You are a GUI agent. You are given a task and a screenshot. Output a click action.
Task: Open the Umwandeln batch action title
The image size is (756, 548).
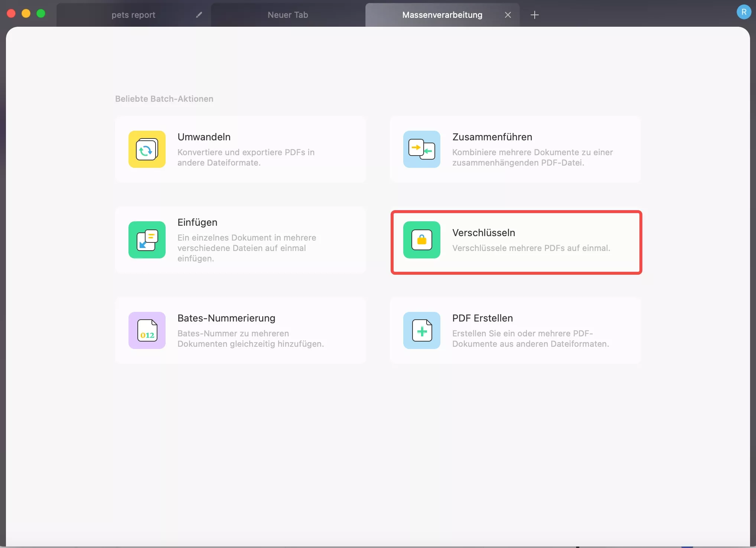(204, 137)
